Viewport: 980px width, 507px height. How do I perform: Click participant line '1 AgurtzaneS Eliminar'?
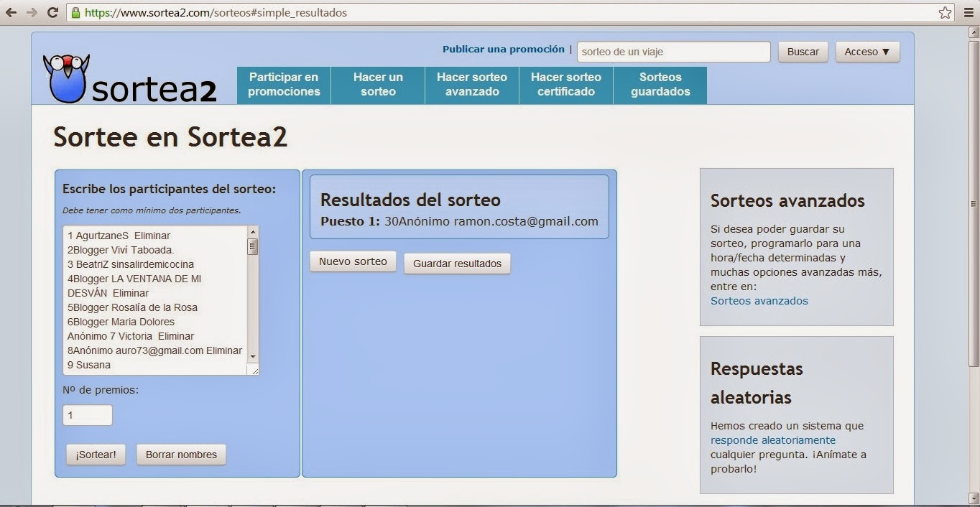tap(119, 236)
